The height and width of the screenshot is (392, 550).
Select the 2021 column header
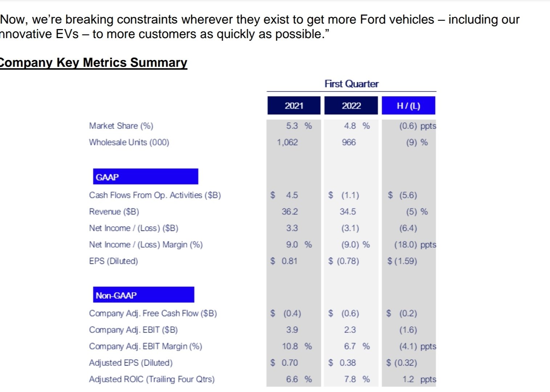point(294,106)
